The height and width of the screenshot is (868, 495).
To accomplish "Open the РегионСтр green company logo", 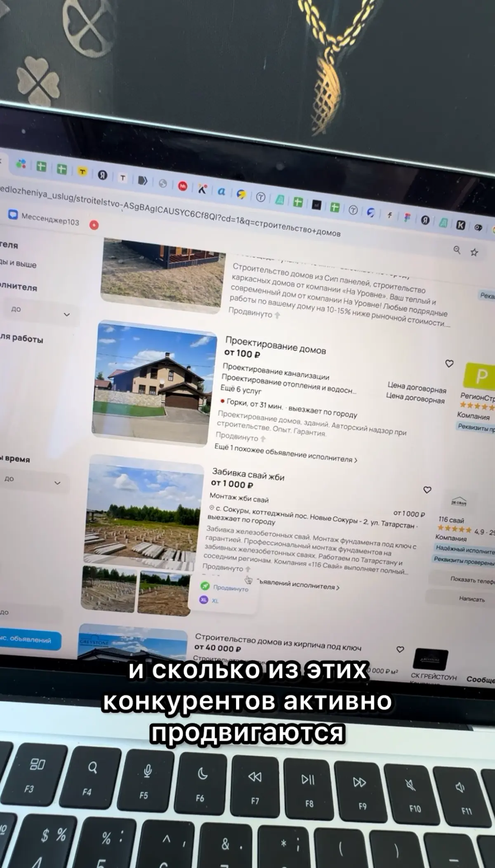I will coord(479,377).
